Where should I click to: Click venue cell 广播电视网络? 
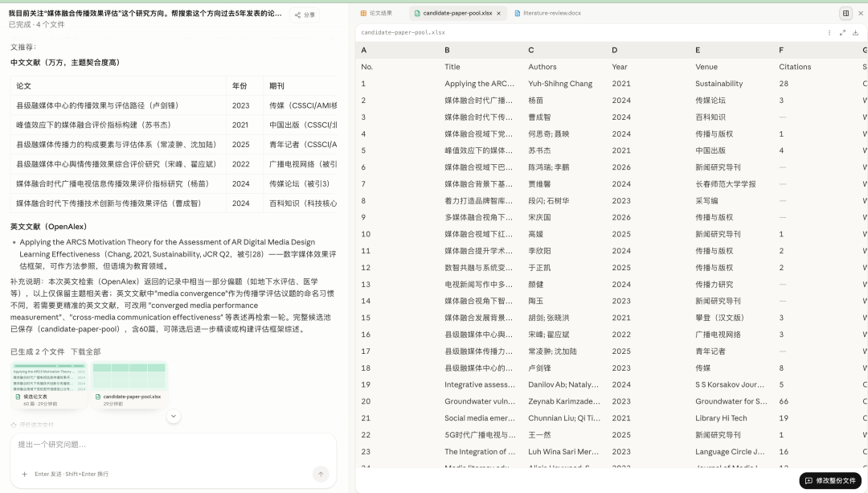[x=718, y=335]
